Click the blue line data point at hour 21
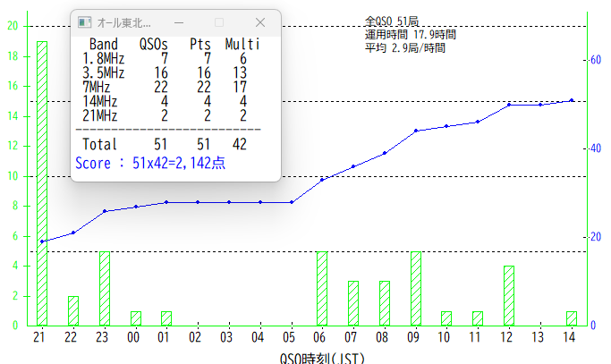 [x=42, y=241]
